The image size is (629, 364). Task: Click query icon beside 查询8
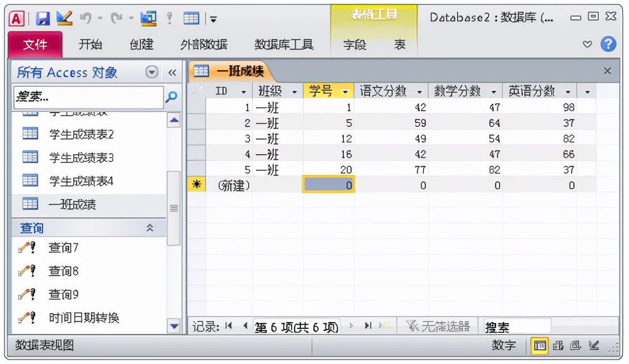point(28,270)
